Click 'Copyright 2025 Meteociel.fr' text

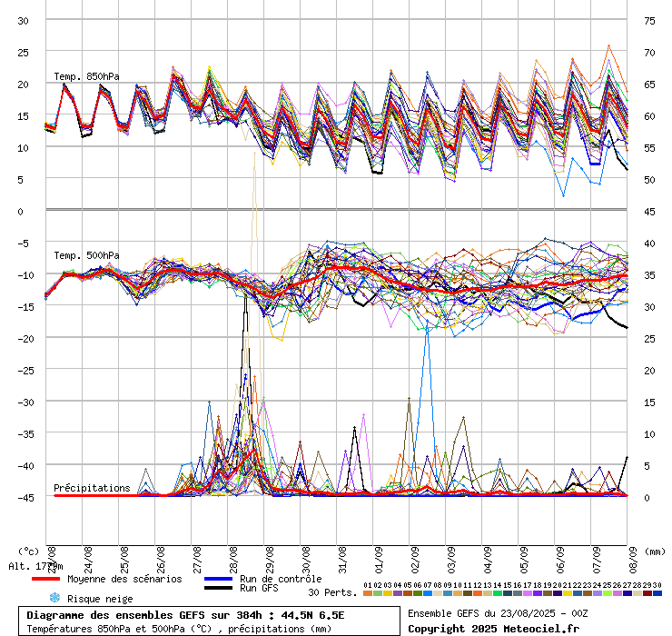click(493, 629)
